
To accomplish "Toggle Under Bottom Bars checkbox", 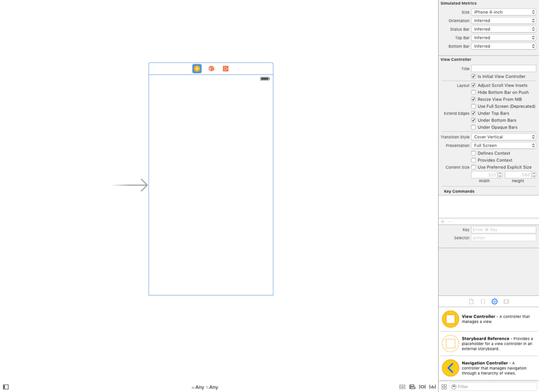I will pyautogui.click(x=473, y=120).
